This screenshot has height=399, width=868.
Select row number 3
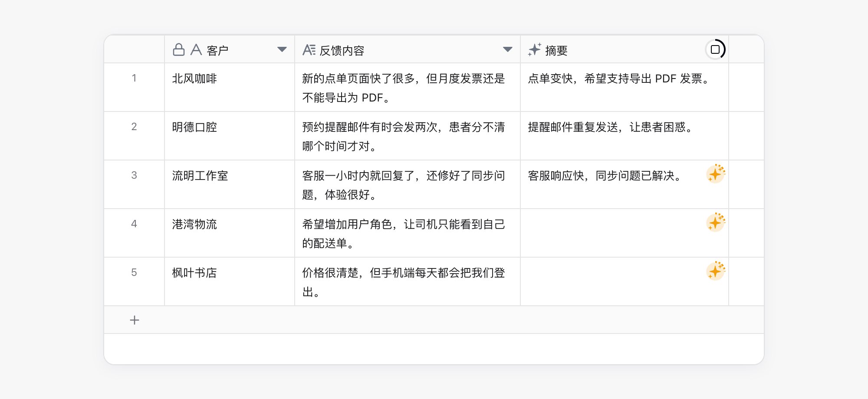pyautogui.click(x=134, y=175)
